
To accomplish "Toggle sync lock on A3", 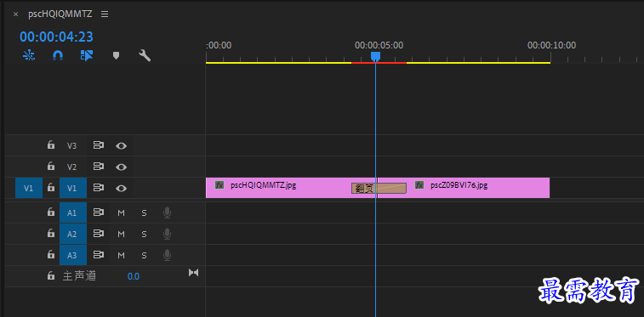I will click(x=98, y=256).
